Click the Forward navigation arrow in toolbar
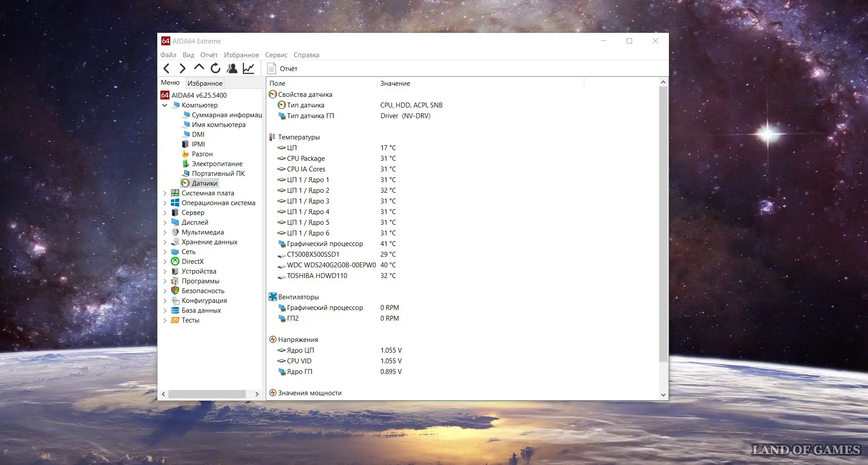Screen dimensions: 868x465 [x=182, y=68]
